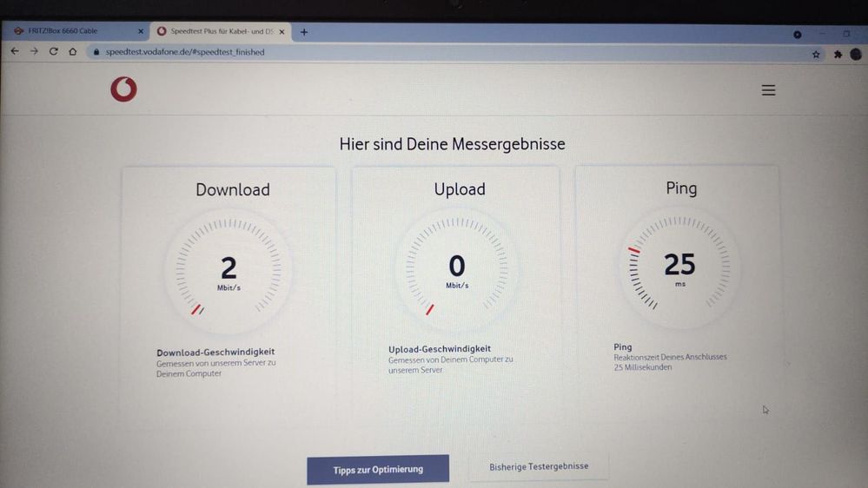Click the Download speed gauge
868x488 pixels.
tap(229, 271)
